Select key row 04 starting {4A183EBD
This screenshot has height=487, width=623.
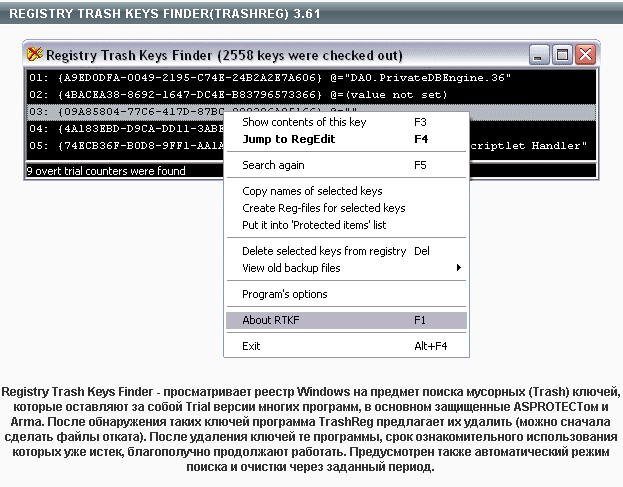(125, 129)
